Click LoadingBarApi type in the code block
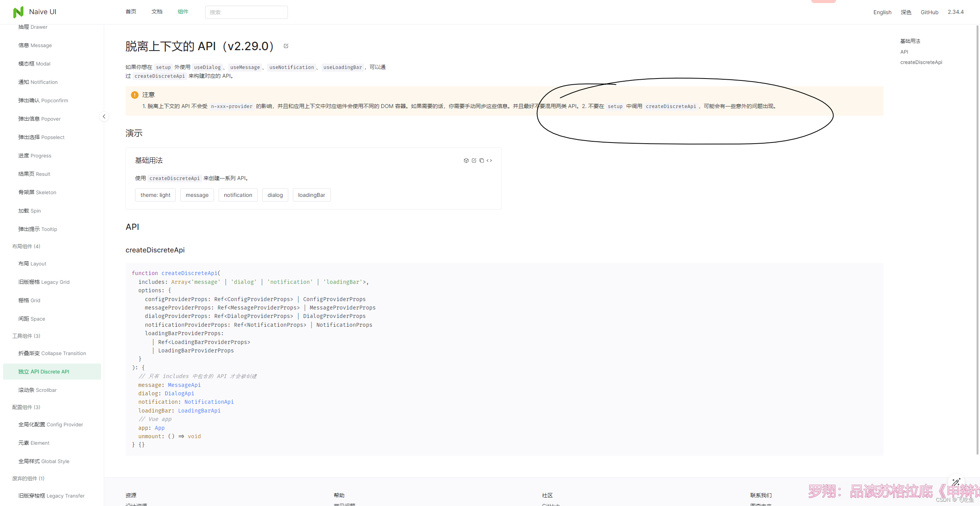 (199, 411)
